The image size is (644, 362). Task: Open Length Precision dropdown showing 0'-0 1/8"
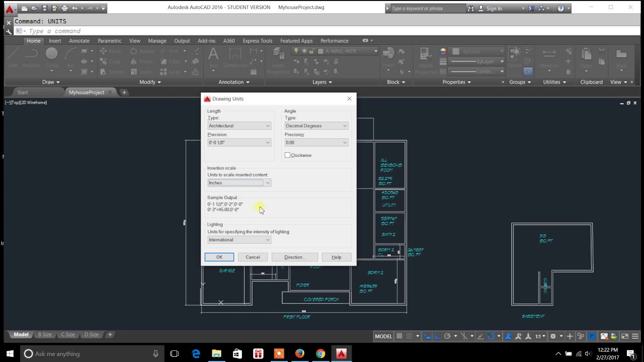coord(239,143)
